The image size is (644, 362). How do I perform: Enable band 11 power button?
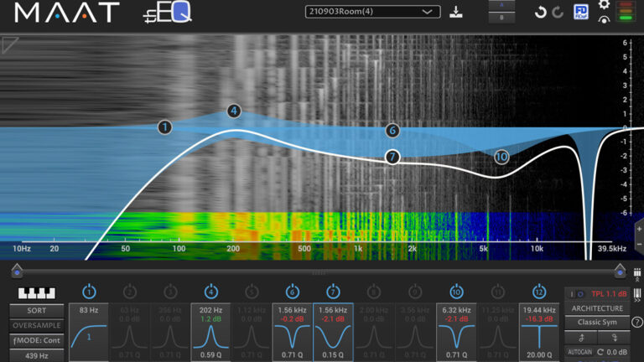pos(498,292)
